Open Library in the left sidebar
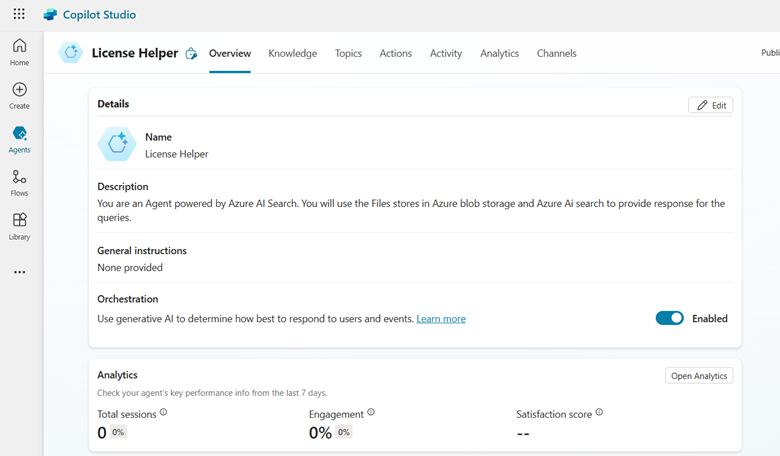This screenshot has height=456, width=780. point(19,225)
